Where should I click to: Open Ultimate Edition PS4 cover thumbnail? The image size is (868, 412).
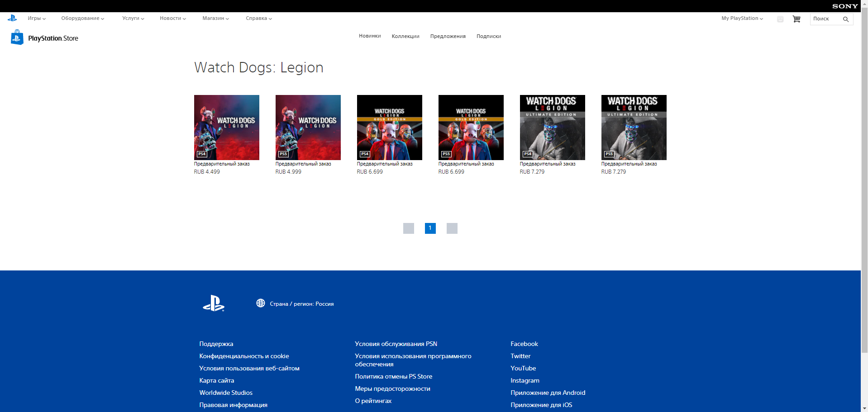click(553, 128)
